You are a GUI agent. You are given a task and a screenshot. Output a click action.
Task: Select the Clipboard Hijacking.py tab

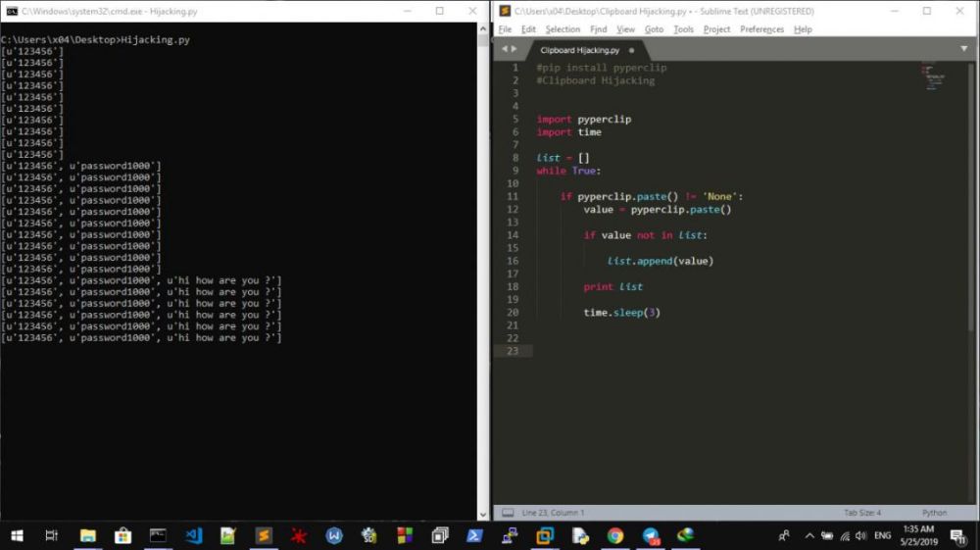(x=579, y=50)
